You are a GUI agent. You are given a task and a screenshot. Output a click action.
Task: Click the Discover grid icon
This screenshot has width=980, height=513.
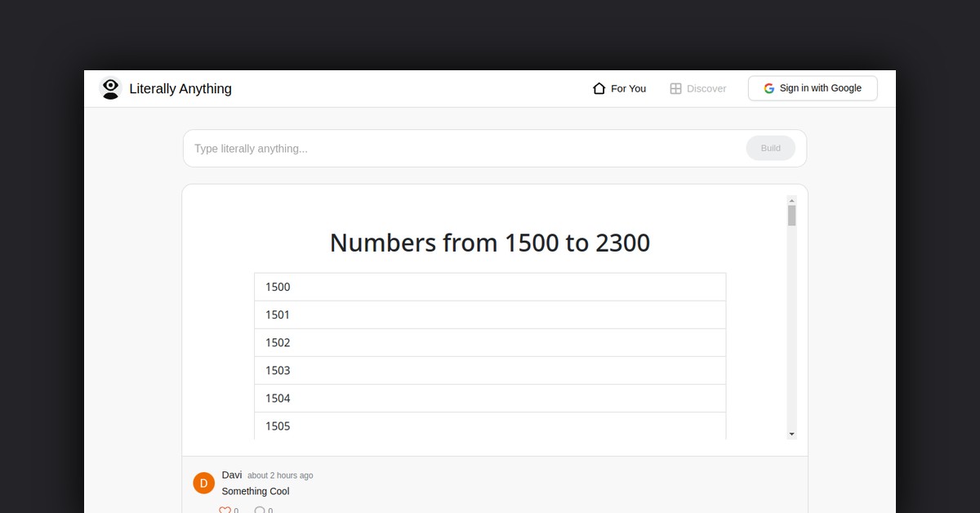coord(675,88)
